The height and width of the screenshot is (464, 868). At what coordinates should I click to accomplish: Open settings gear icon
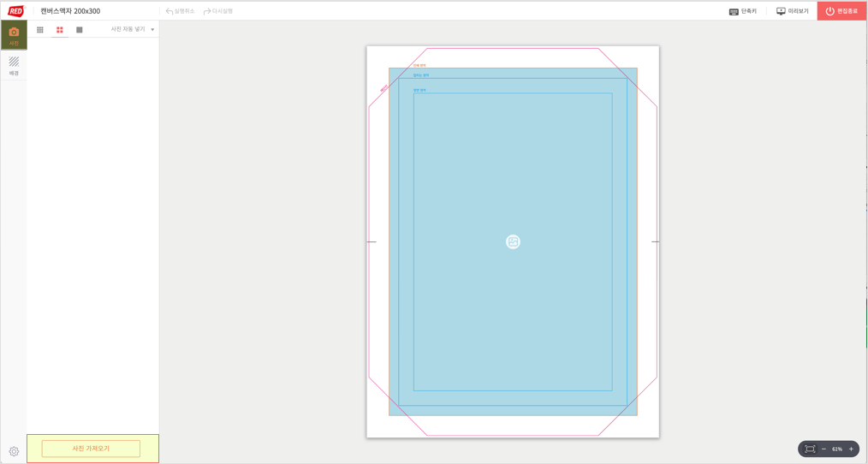tap(14, 451)
